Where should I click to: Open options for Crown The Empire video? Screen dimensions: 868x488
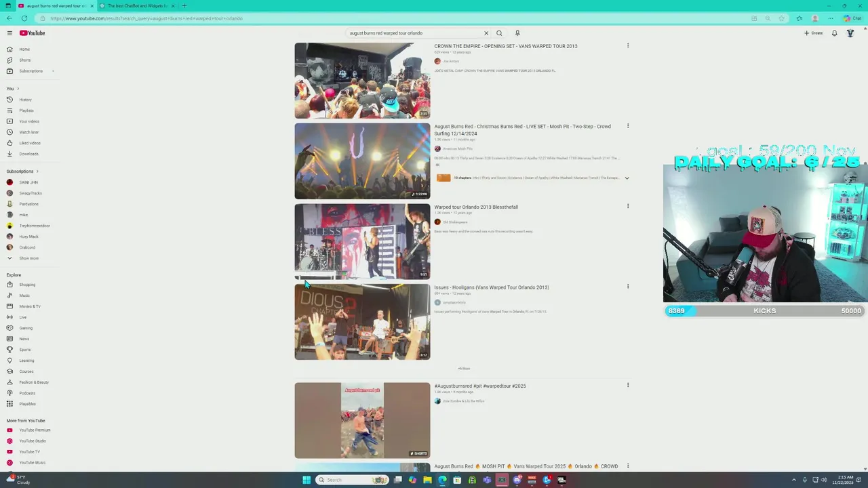(628, 46)
